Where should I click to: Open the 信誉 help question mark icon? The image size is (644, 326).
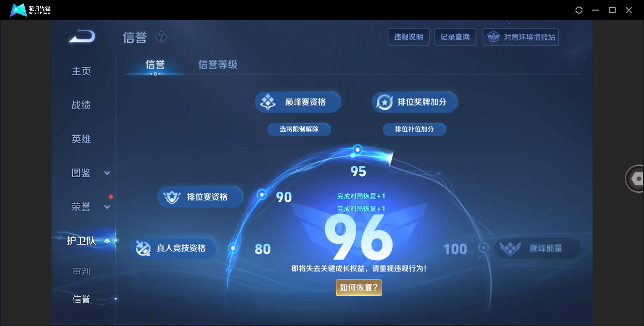(161, 37)
